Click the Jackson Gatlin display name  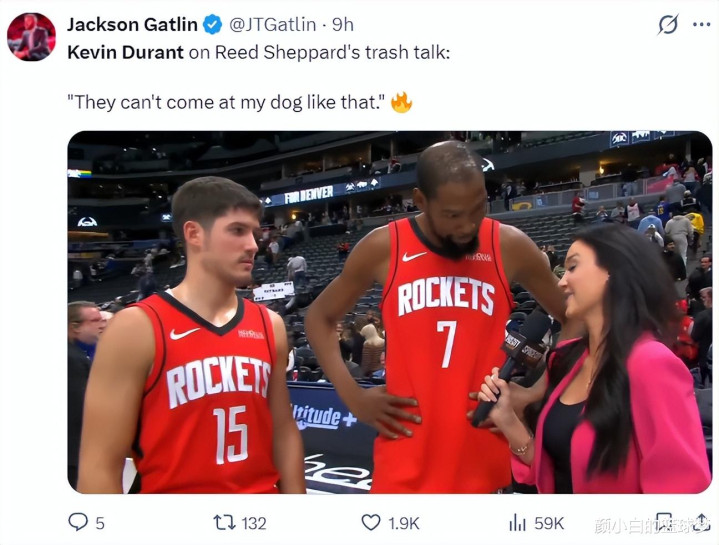[x=132, y=24]
